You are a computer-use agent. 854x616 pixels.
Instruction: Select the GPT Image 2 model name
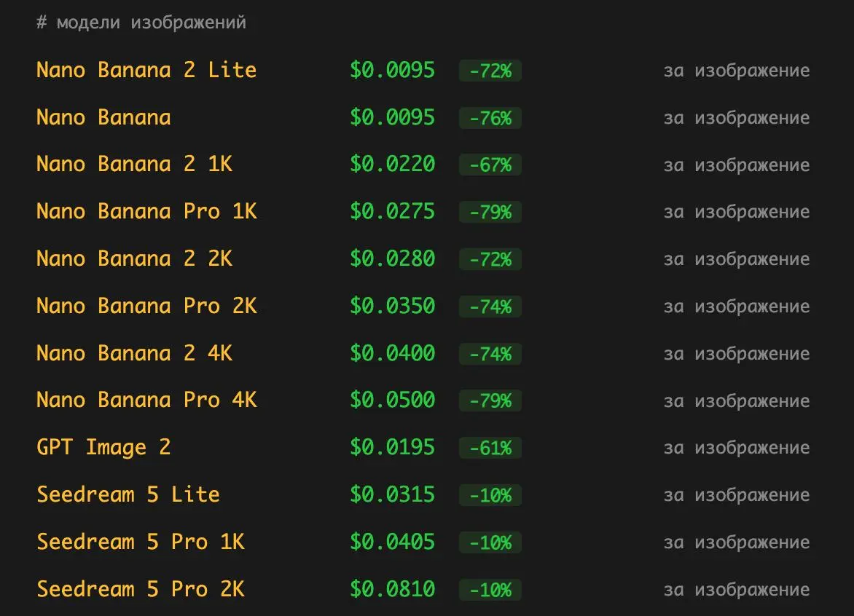coord(103,448)
